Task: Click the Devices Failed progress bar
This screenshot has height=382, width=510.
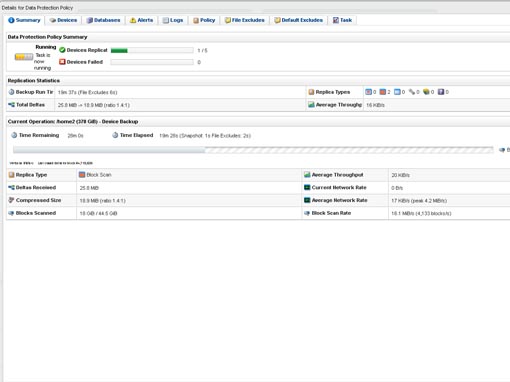Action: (152, 62)
